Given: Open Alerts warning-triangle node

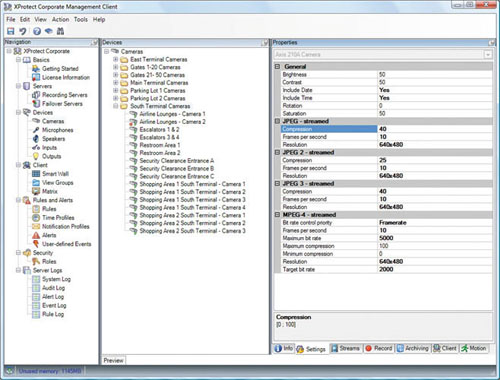Looking at the screenshot, I should (x=36, y=235).
